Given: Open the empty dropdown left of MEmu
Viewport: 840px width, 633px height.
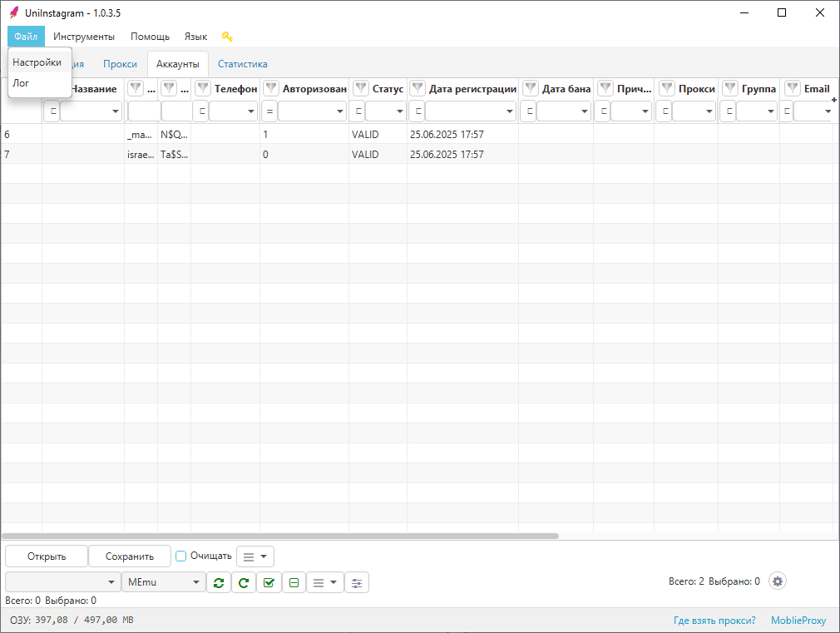Looking at the screenshot, I should [62, 582].
